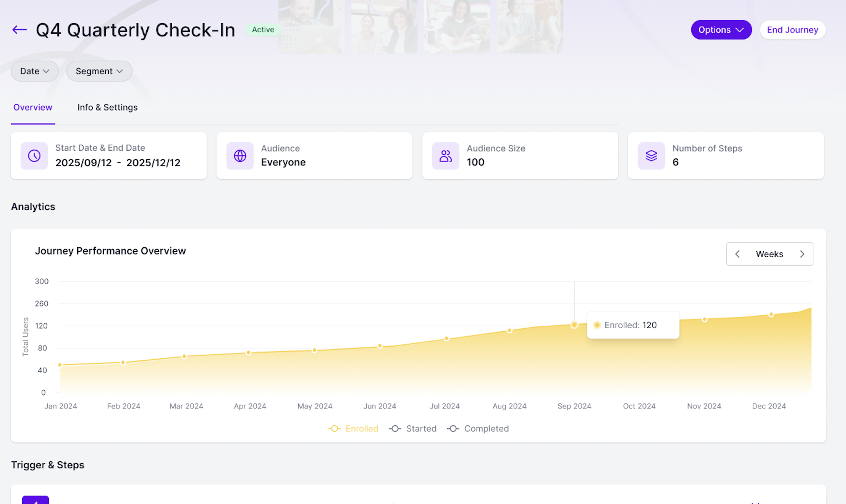Click the Apr 2024 data point on chart
The image size is (846, 504).
pos(248,353)
